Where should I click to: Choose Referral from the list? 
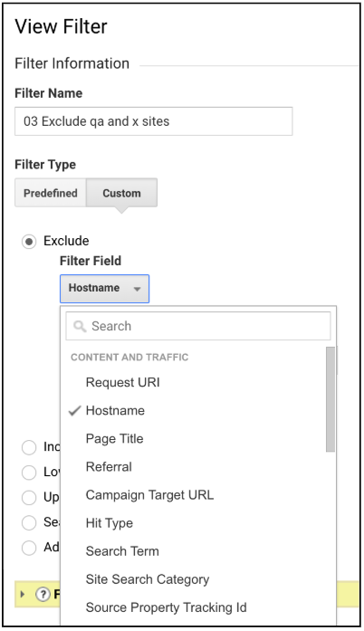click(x=109, y=467)
